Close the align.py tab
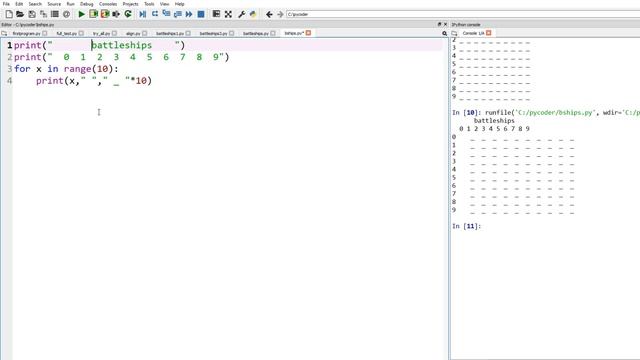 coord(144,33)
